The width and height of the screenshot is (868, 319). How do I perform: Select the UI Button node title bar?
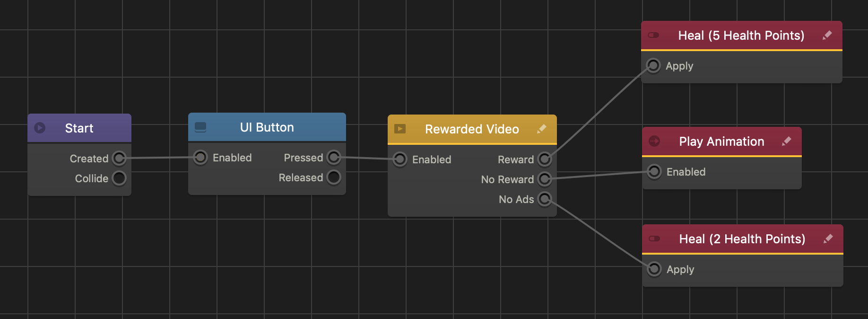click(267, 127)
